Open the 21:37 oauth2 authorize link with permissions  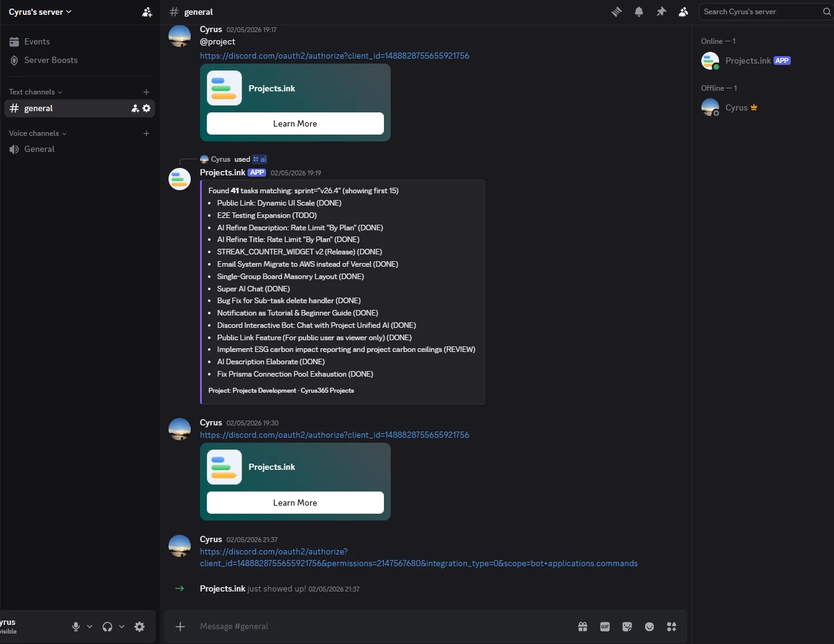coord(419,558)
